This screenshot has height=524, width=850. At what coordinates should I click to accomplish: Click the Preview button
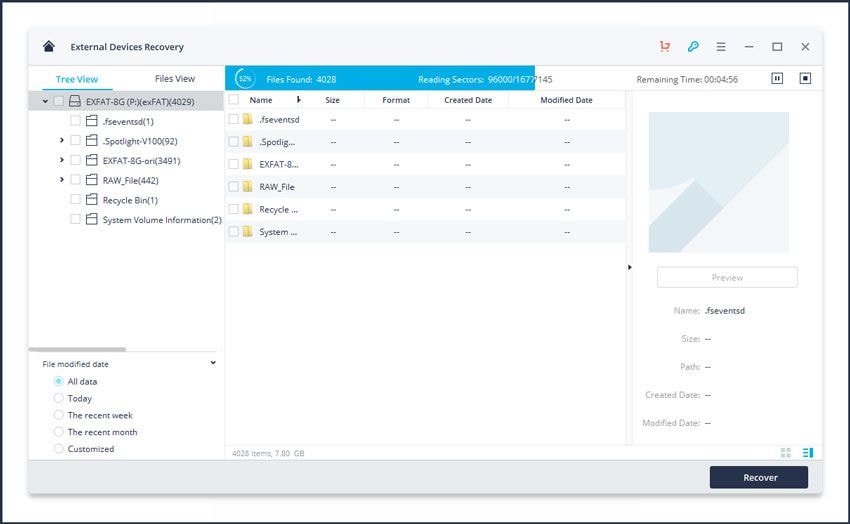click(727, 277)
